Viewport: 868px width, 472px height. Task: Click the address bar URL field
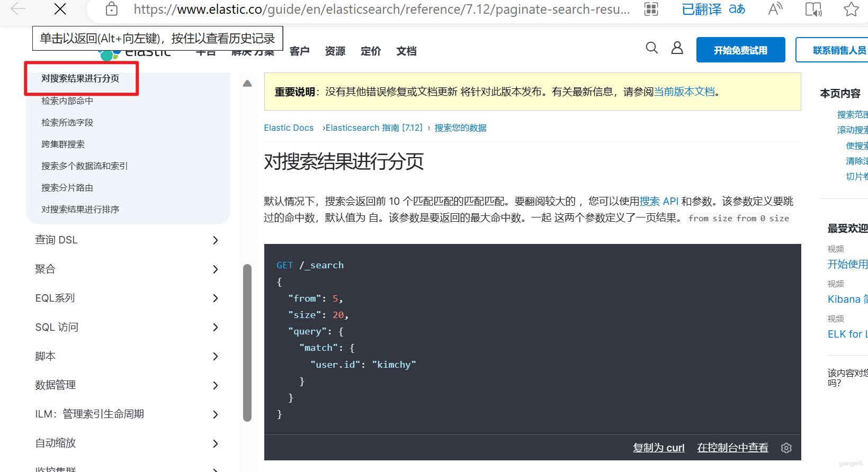click(381, 9)
